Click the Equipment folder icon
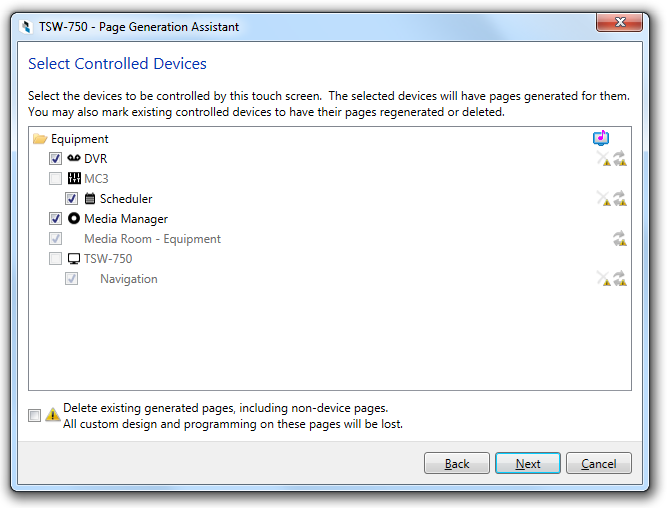The height and width of the screenshot is (508, 670). pos(40,139)
